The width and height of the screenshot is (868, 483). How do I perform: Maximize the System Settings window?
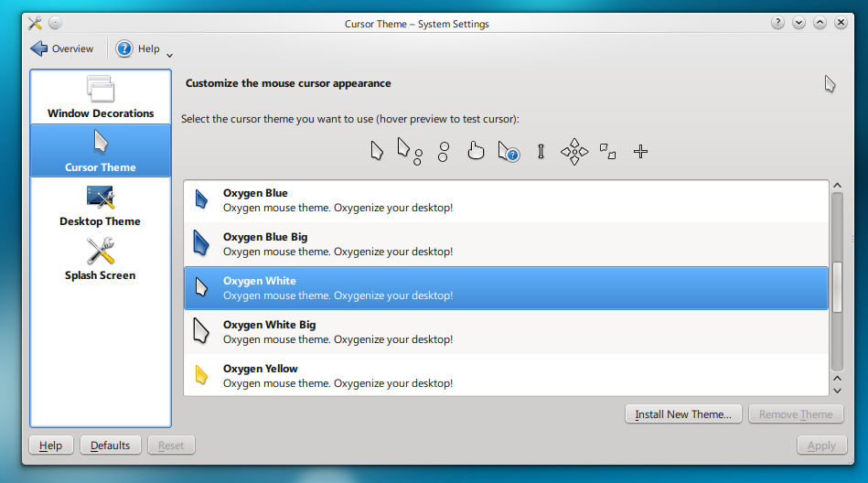click(x=820, y=23)
